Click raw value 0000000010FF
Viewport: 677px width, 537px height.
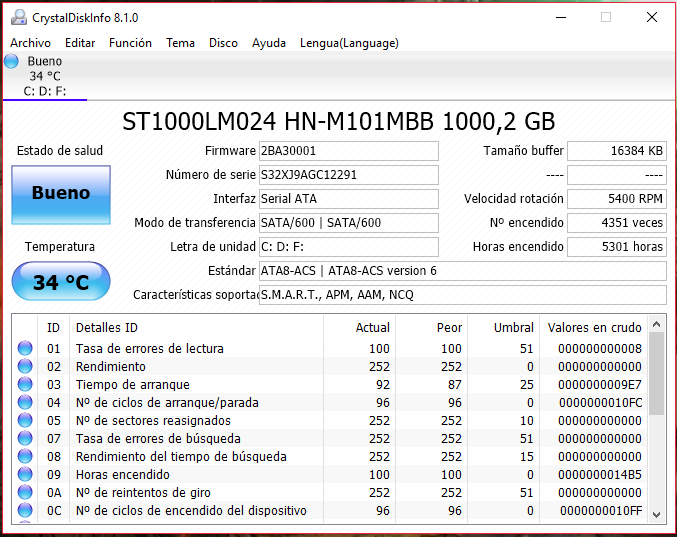[x=601, y=510]
